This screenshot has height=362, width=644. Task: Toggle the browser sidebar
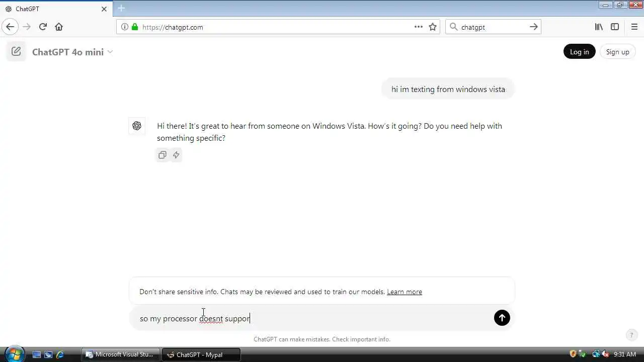[x=615, y=27]
